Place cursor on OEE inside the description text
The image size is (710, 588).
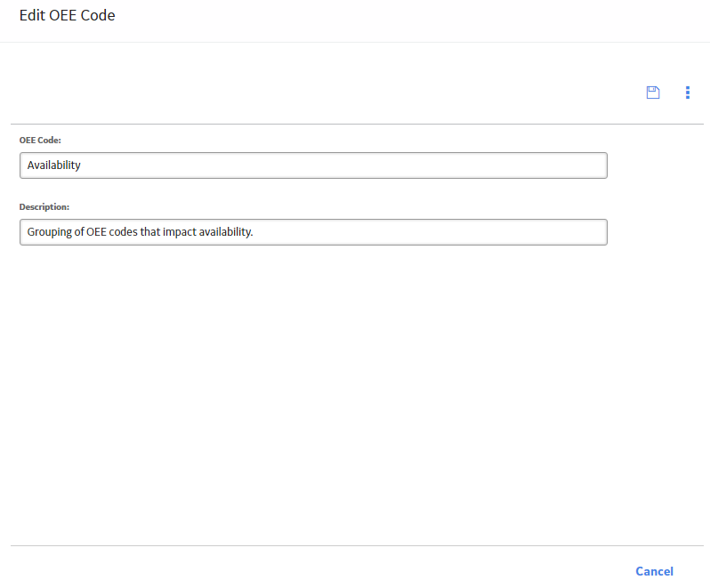point(96,232)
